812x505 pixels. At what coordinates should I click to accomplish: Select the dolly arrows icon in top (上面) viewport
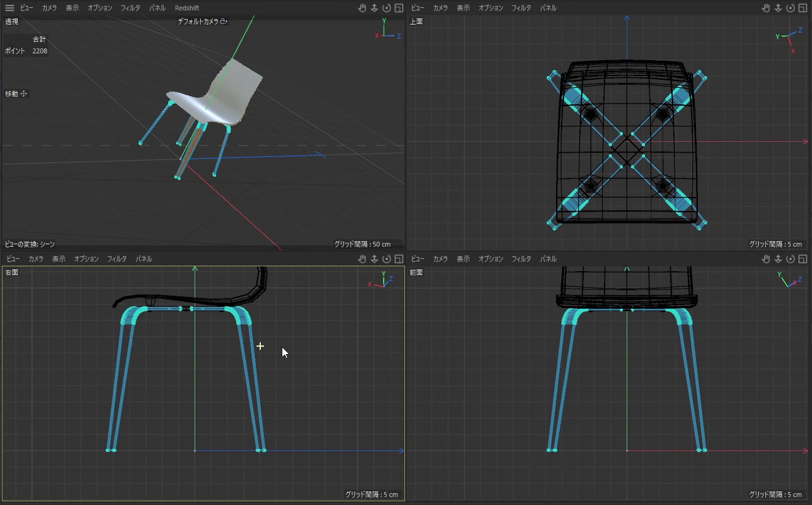tap(778, 8)
